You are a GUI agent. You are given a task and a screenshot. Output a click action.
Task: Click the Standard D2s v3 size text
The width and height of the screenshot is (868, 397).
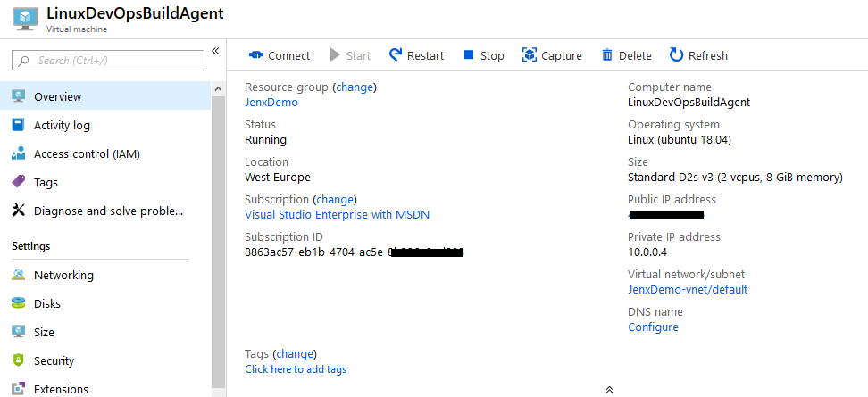click(x=735, y=178)
